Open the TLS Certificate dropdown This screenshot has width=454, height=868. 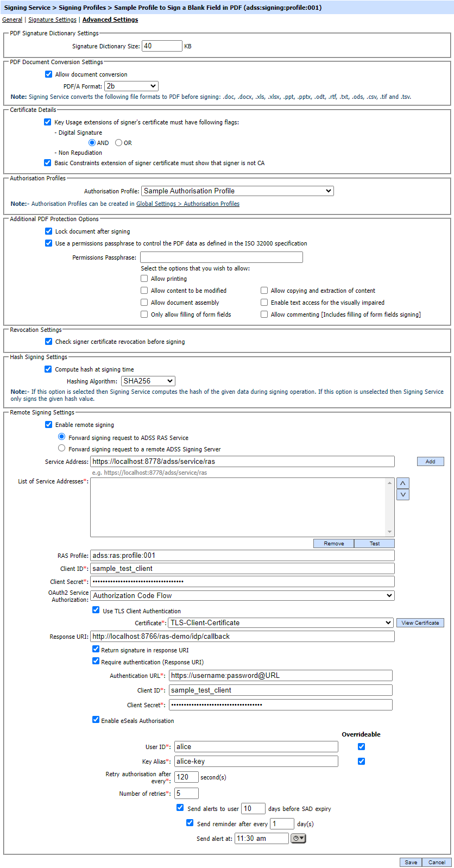coord(281,623)
